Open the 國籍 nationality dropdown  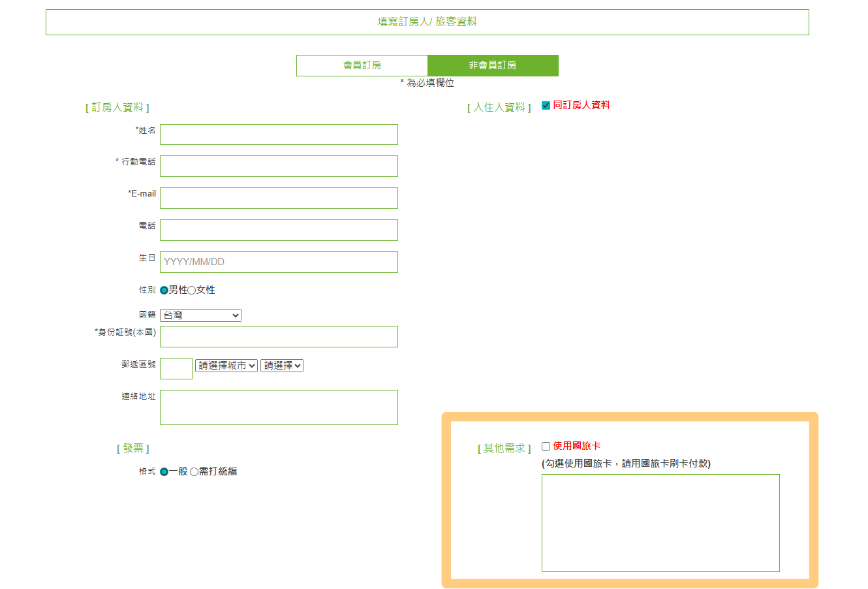point(200,315)
